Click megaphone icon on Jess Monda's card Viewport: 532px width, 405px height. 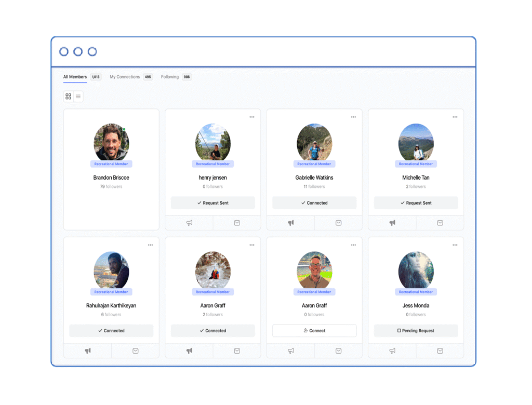point(392,351)
